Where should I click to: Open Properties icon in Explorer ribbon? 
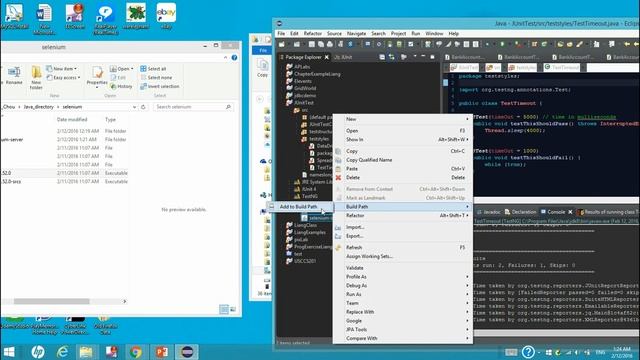coord(97,76)
